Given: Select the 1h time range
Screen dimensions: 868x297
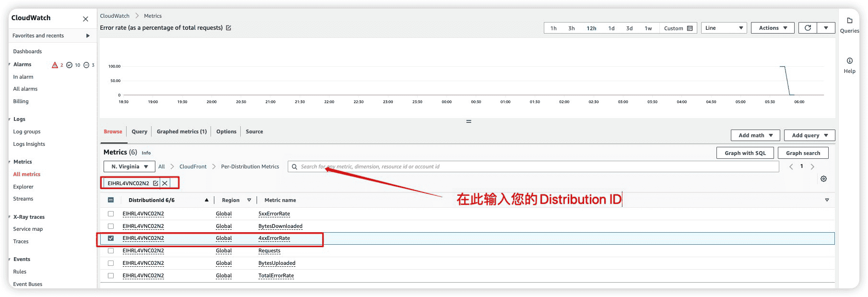Looking at the screenshot, I should click(553, 28).
